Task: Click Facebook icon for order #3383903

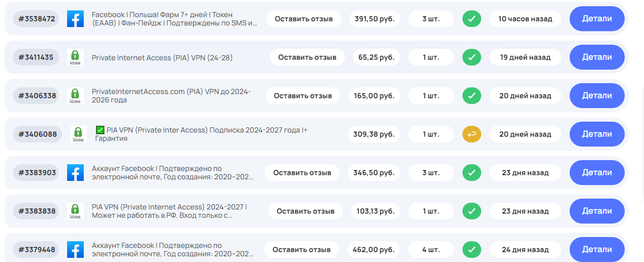Action: click(75, 173)
